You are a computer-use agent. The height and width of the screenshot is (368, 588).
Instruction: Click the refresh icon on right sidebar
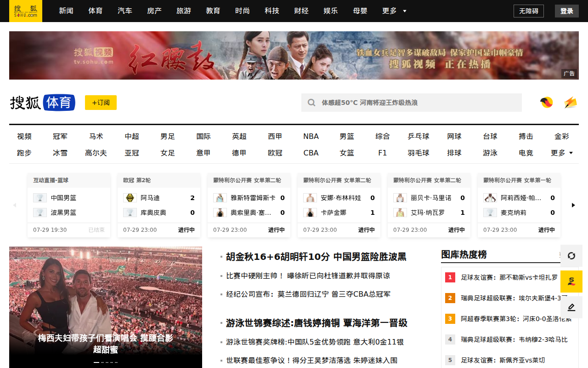571,256
